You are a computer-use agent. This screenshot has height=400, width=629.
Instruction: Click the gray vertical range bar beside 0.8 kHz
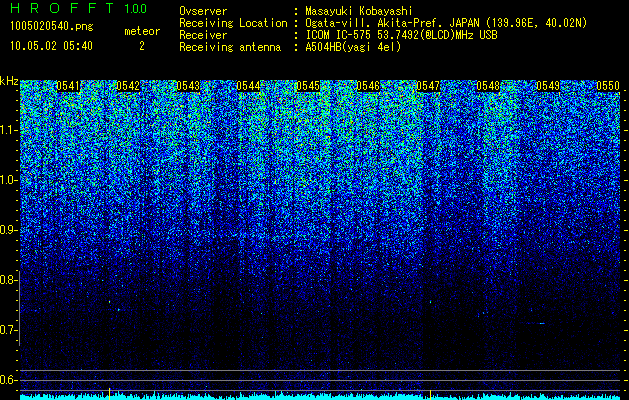tap(19, 308)
